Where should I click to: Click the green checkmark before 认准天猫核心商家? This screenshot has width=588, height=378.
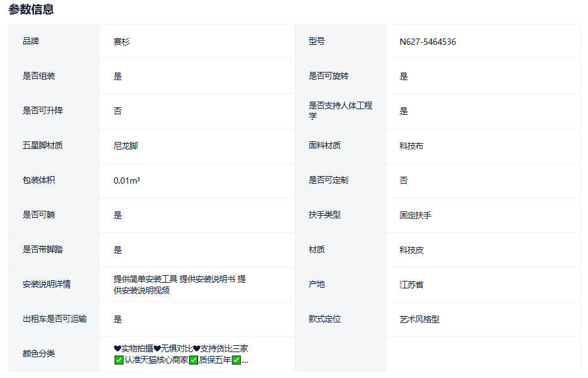click(x=119, y=360)
